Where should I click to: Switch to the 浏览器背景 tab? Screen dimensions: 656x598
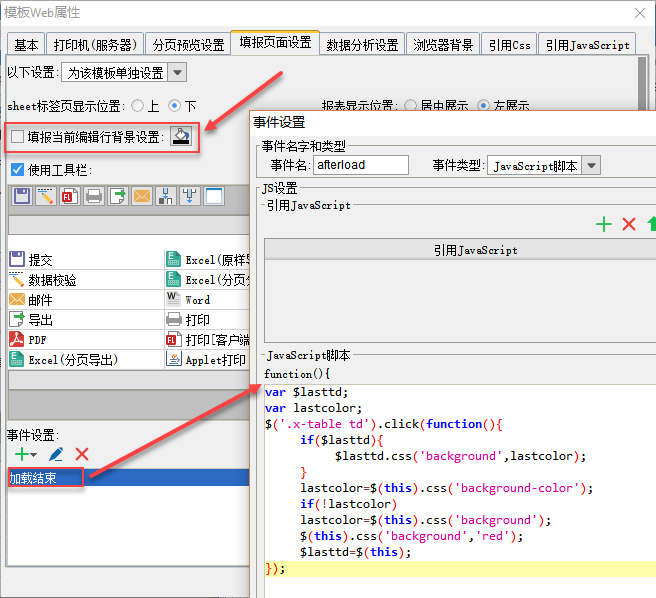(x=443, y=44)
